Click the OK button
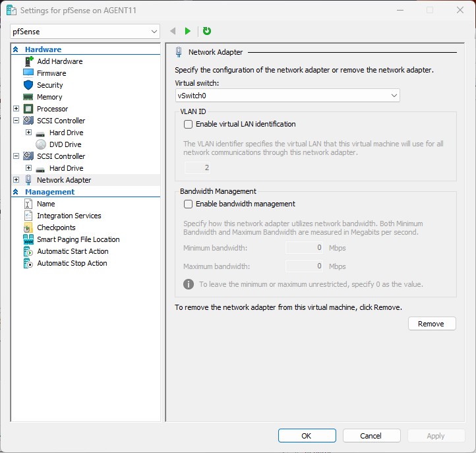This screenshot has width=476, height=453. 307,436
